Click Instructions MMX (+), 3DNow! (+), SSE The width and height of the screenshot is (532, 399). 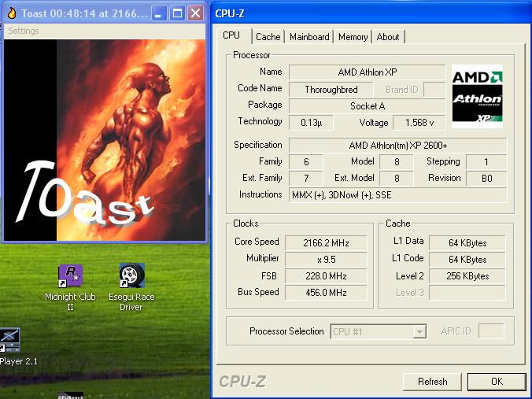[x=398, y=195]
